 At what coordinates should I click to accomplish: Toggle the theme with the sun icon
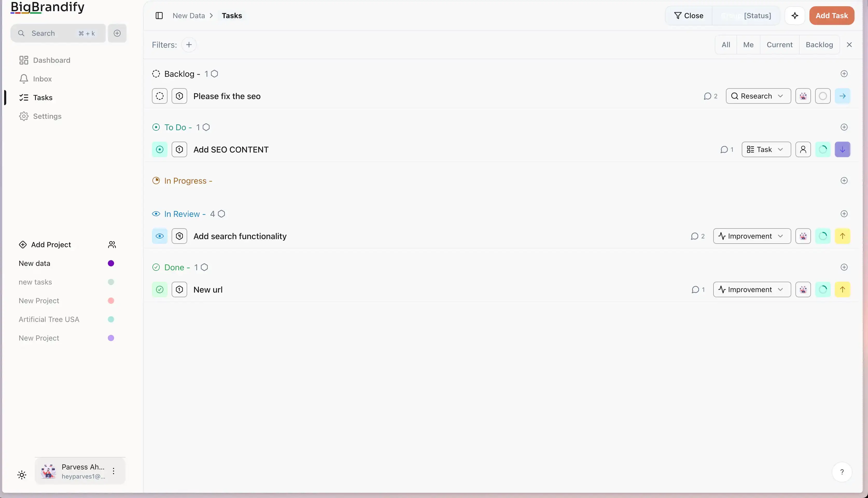[x=22, y=474]
